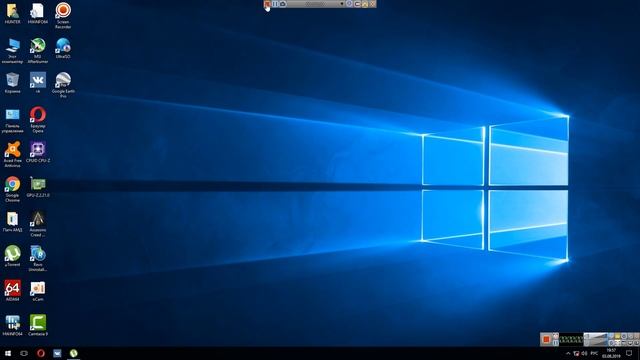
Task: Launch the Camtasia 9 shortcut
Action: 38,325
